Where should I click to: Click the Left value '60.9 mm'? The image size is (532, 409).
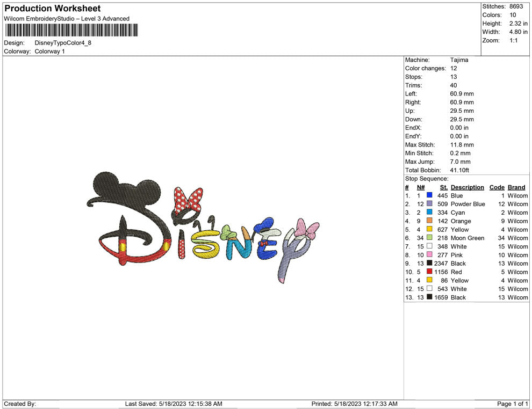coord(462,94)
